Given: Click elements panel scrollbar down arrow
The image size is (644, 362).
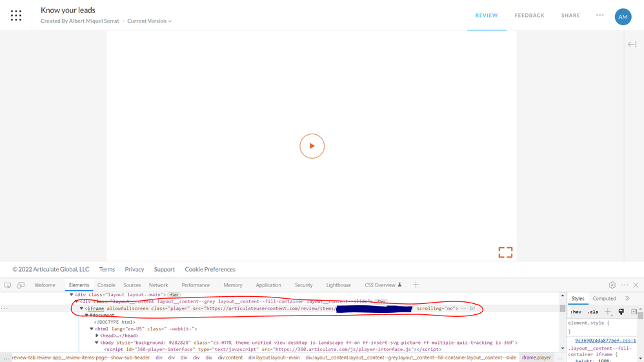Looking at the screenshot, I should tap(562, 348).
